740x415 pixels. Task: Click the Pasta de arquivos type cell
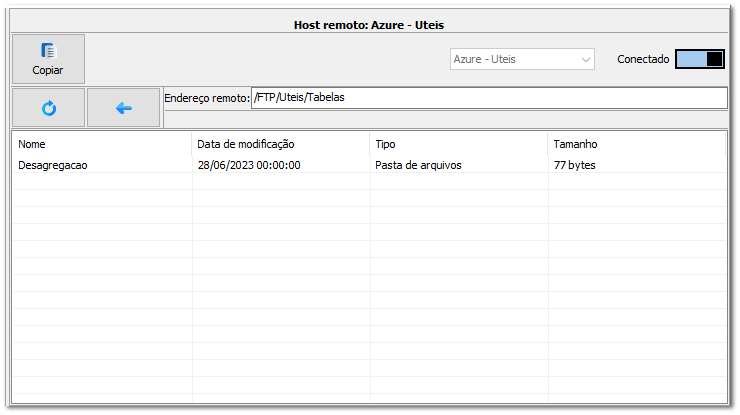point(418,165)
